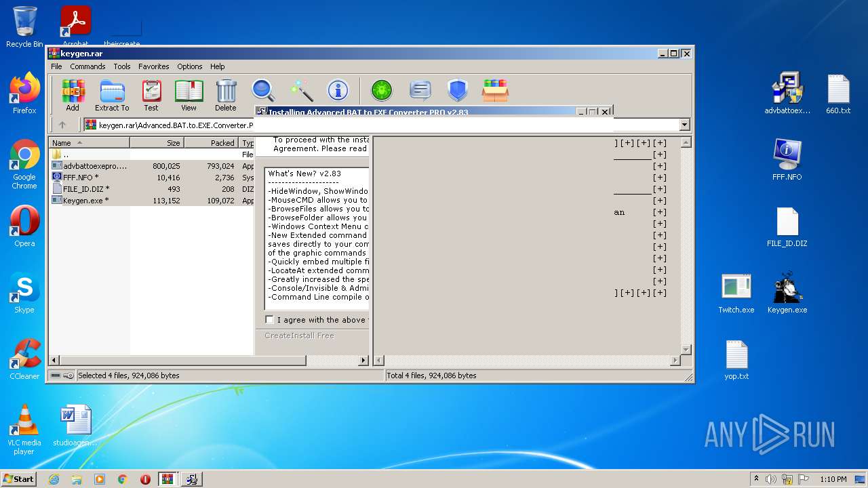Open the Commands menu
This screenshot has width=868, height=488.
click(x=87, y=66)
